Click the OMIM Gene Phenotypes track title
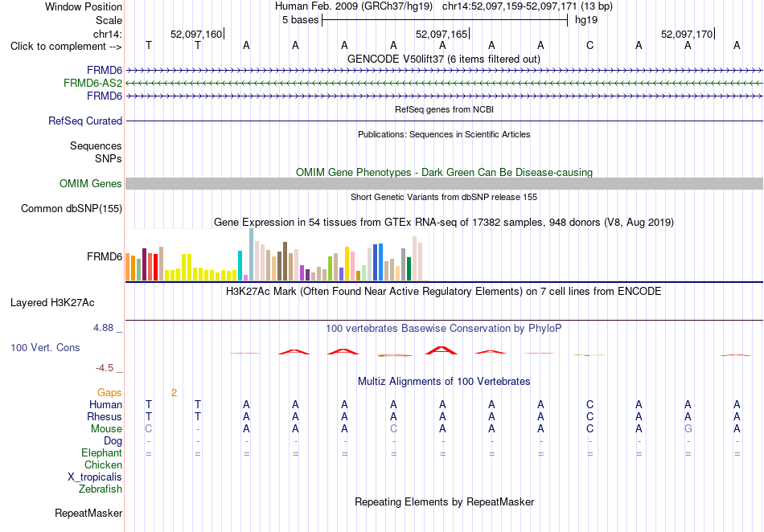This screenshot has height=532, width=764. coord(444,172)
